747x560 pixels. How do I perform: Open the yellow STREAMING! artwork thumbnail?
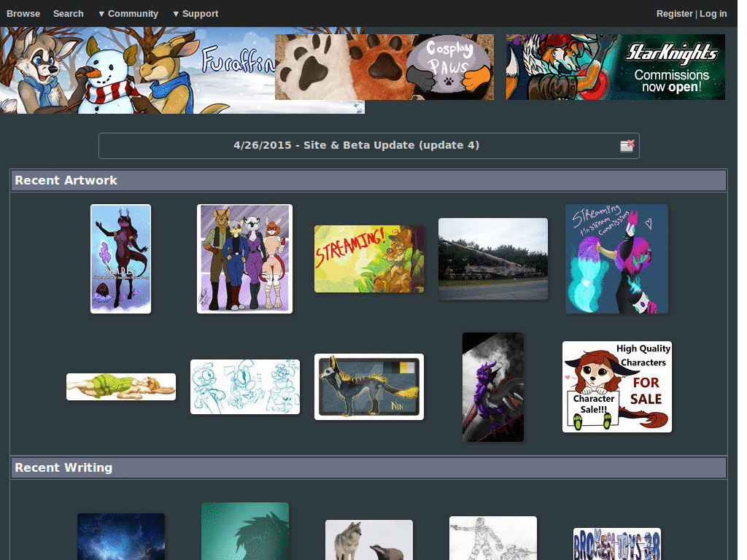click(368, 259)
